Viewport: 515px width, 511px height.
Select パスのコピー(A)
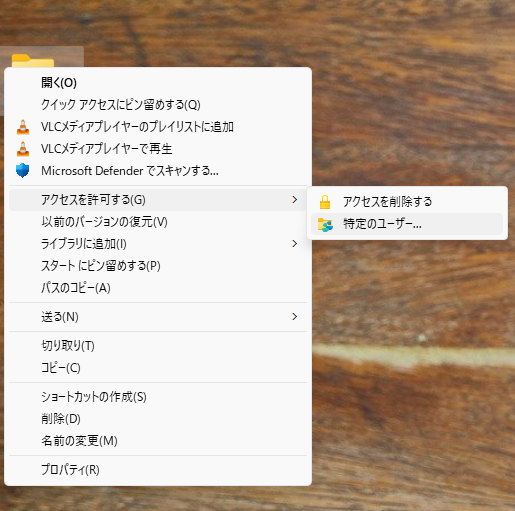[158, 288]
